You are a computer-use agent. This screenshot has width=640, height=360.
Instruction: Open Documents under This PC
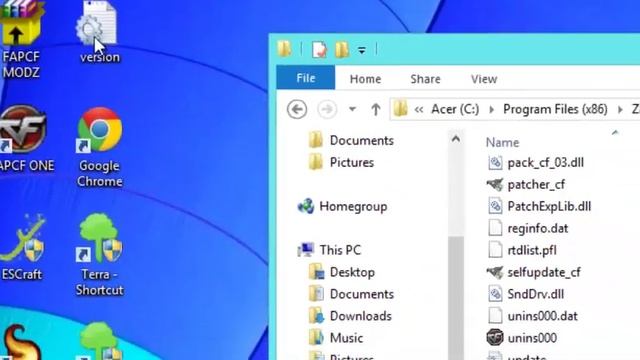(x=362, y=294)
